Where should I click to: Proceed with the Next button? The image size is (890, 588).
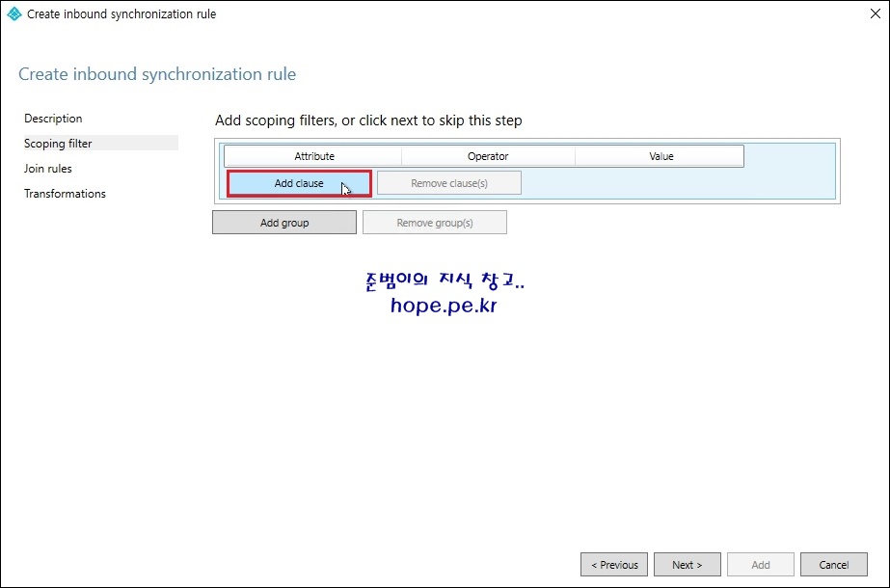coord(688,565)
